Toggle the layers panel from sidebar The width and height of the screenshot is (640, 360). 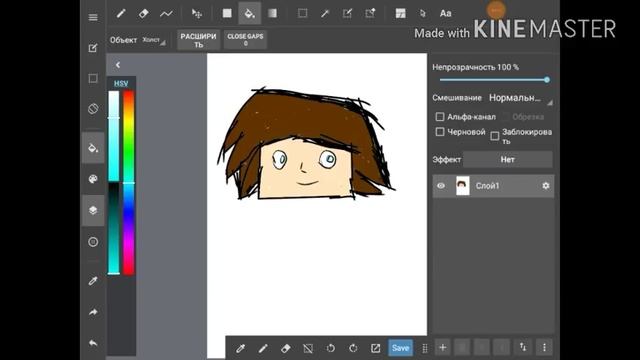click(93, 210)
